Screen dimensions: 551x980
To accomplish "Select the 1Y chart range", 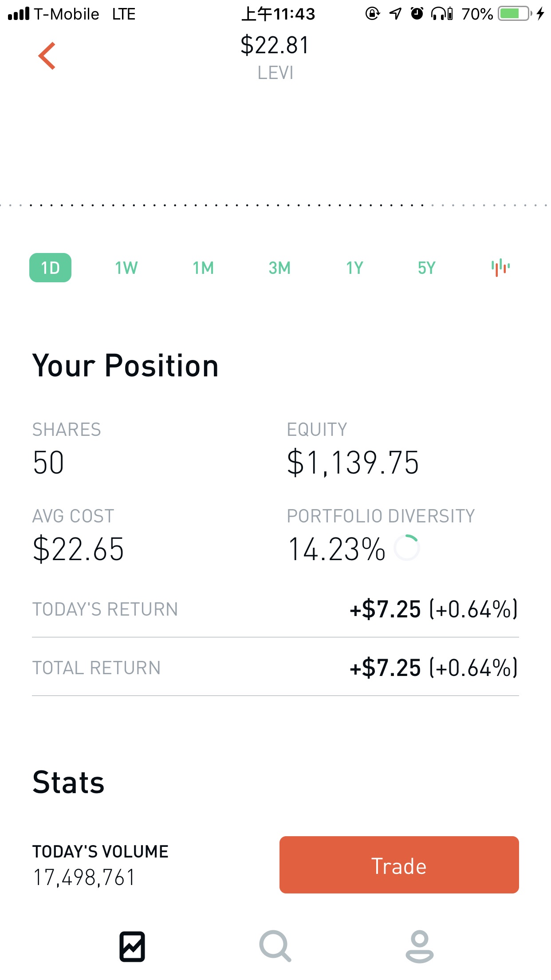I will tap(355, 268).
